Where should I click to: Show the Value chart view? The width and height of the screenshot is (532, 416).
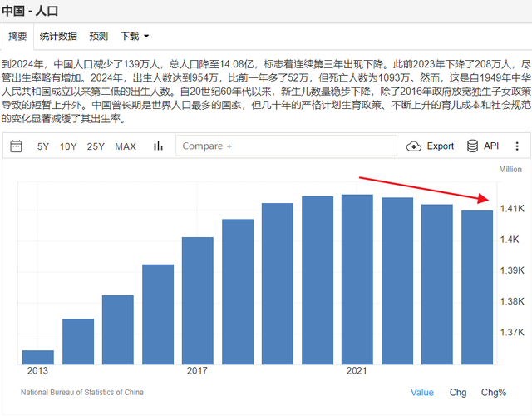click(421, 392)
